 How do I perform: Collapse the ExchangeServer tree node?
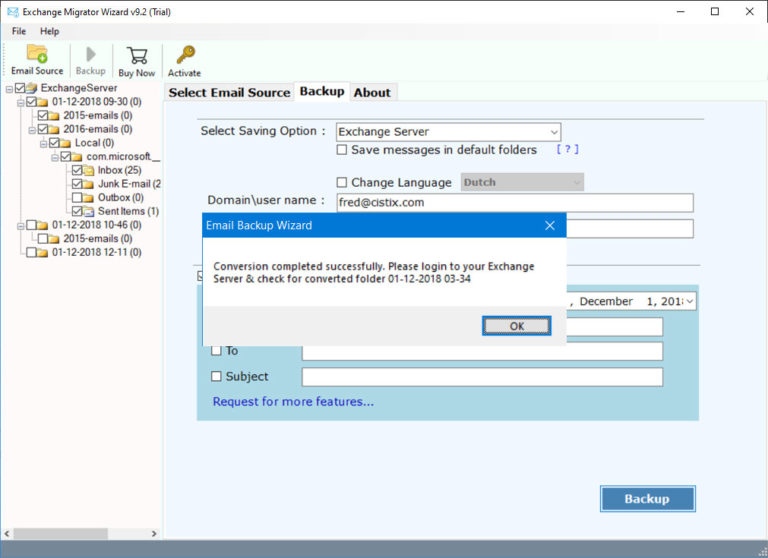[x=9, y=89]
